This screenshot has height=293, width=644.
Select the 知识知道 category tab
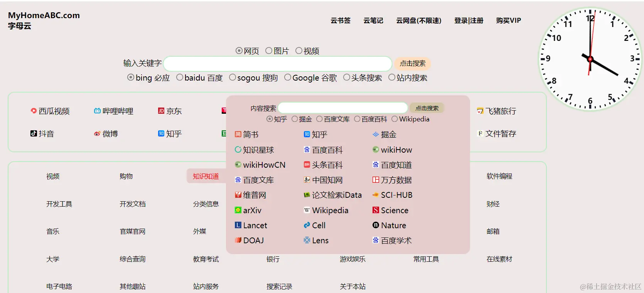[x=206, y=176]
